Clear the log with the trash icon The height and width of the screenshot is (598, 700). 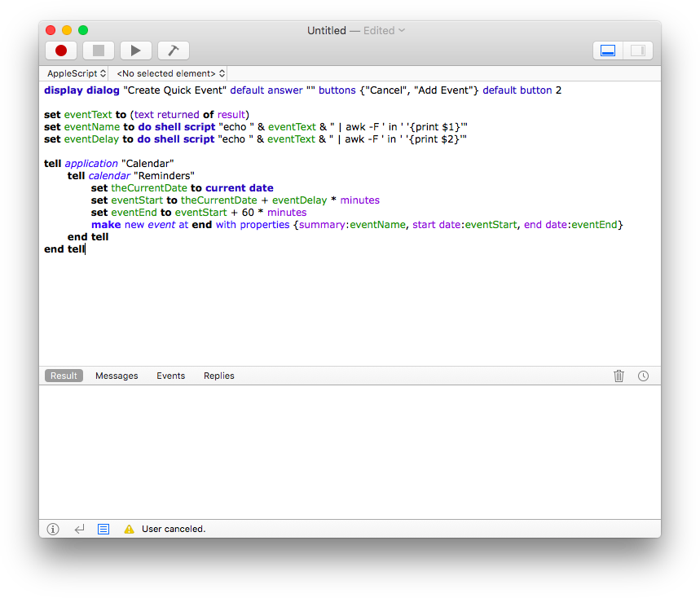pyautogui.click(x=619, y=376)
